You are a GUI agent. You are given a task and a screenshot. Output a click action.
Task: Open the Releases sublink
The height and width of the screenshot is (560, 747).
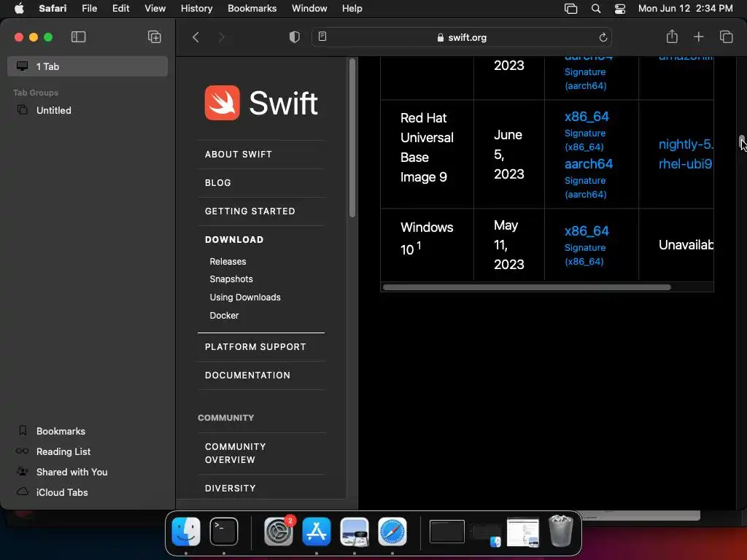pos(228,262)
